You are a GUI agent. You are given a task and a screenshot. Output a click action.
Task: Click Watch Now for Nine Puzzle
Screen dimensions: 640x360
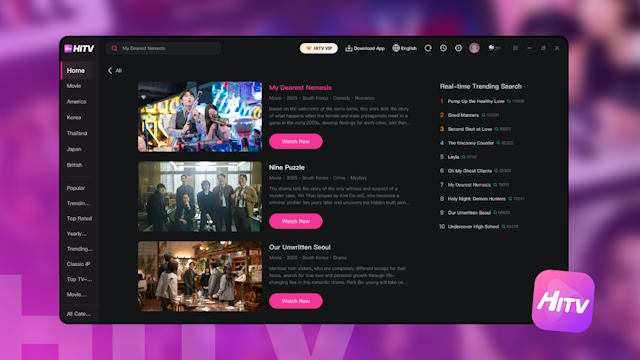[x=296, y=221]
